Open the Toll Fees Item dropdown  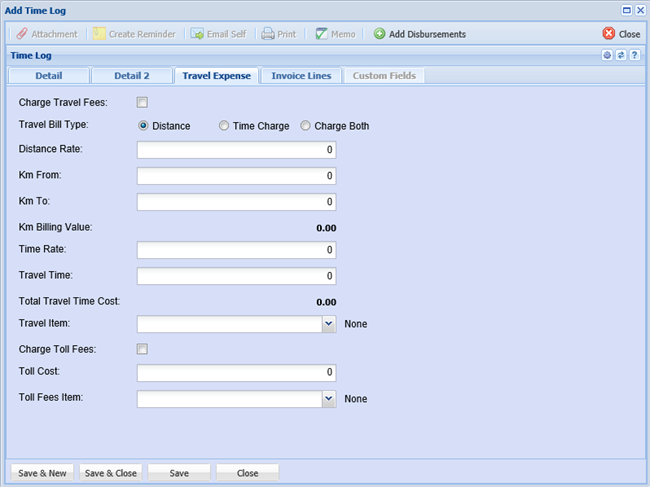(328, 399)
